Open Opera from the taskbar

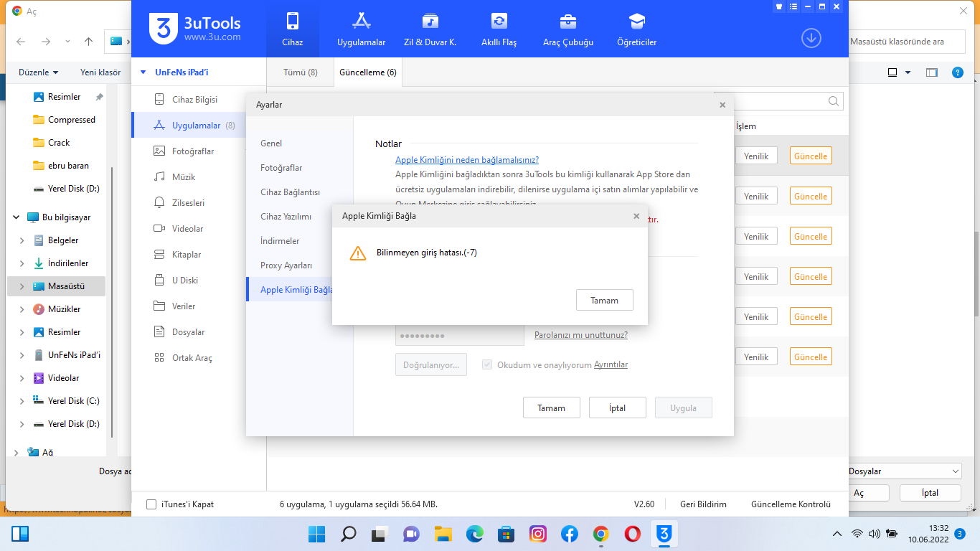point(633,534)
